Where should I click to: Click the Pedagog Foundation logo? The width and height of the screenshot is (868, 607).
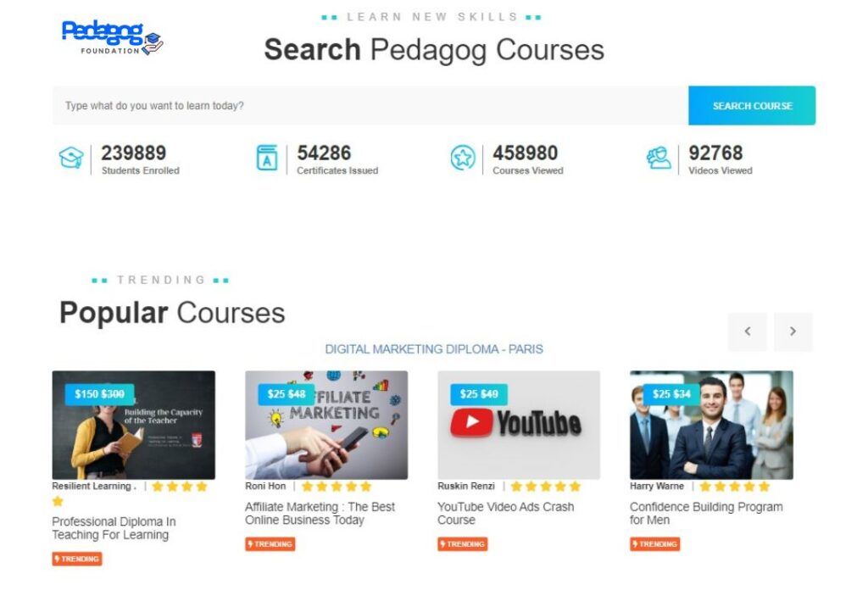click(x=113, y=37)
